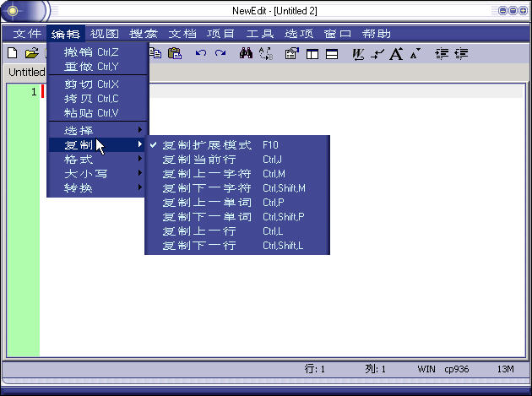Click the Undo arrow toolbar icon
Viewport: 532px width, 396px height.
tap(200, 53)
